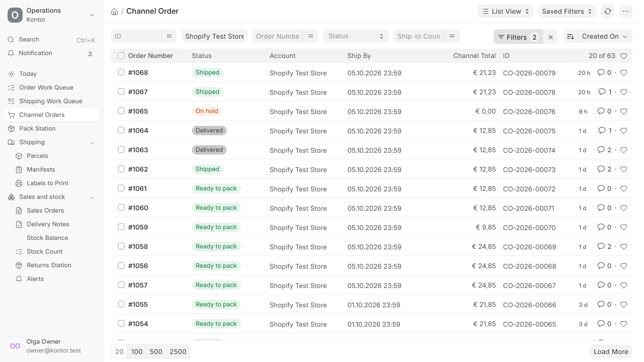Open the three-dots more menu

626,11
